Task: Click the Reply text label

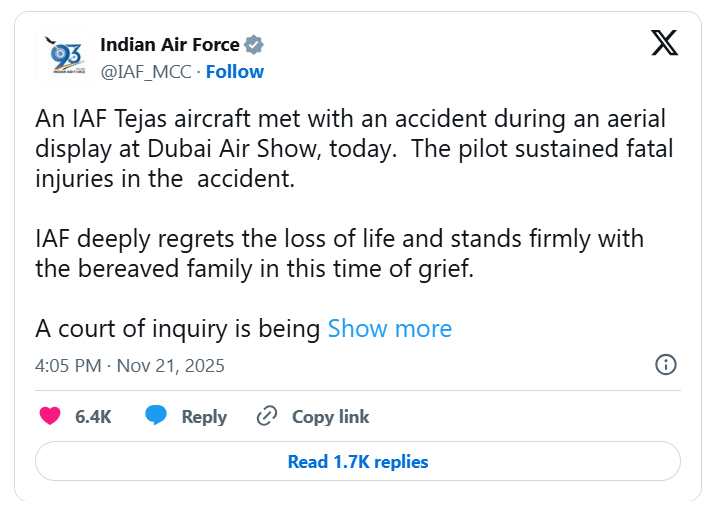Action: tap(204, 417)
